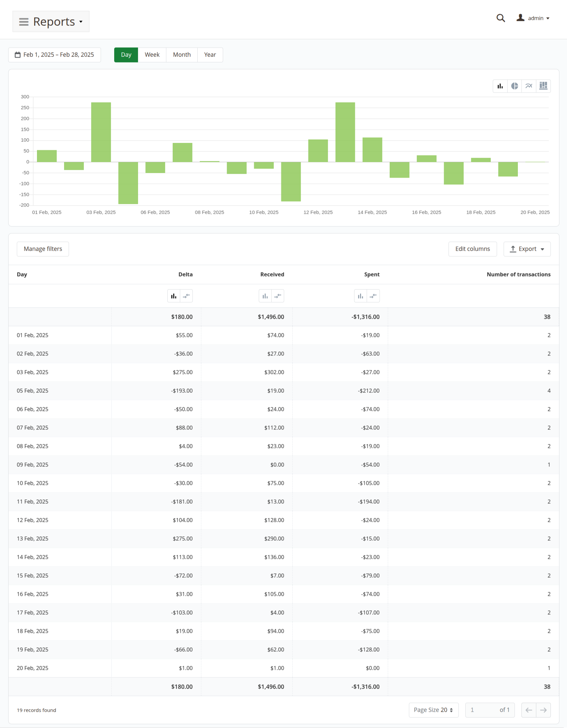Screen dimensions: 567x728
Task: Click the search magnifier icon
Action: point(500,18)
